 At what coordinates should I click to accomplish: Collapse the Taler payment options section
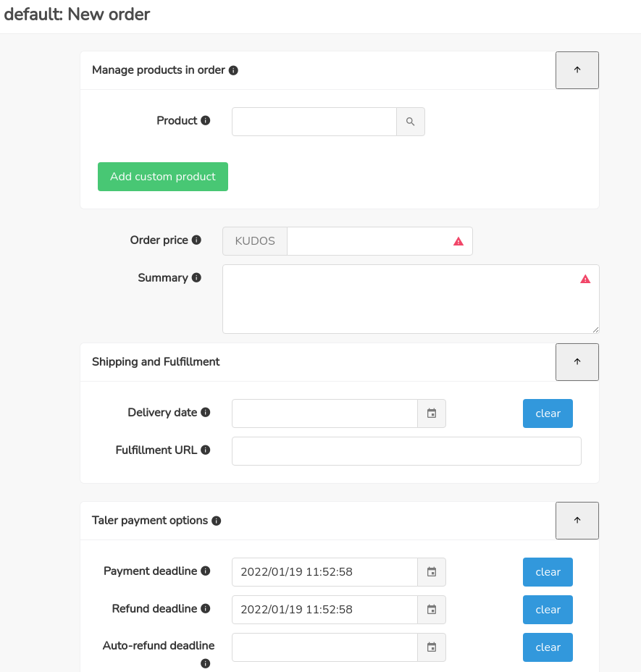coord(577,521)
